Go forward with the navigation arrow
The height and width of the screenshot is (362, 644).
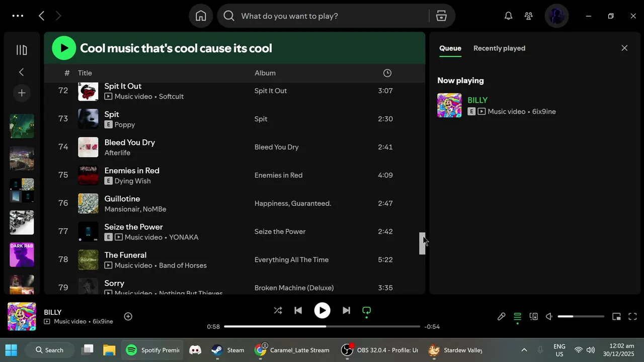pos(58,16)
